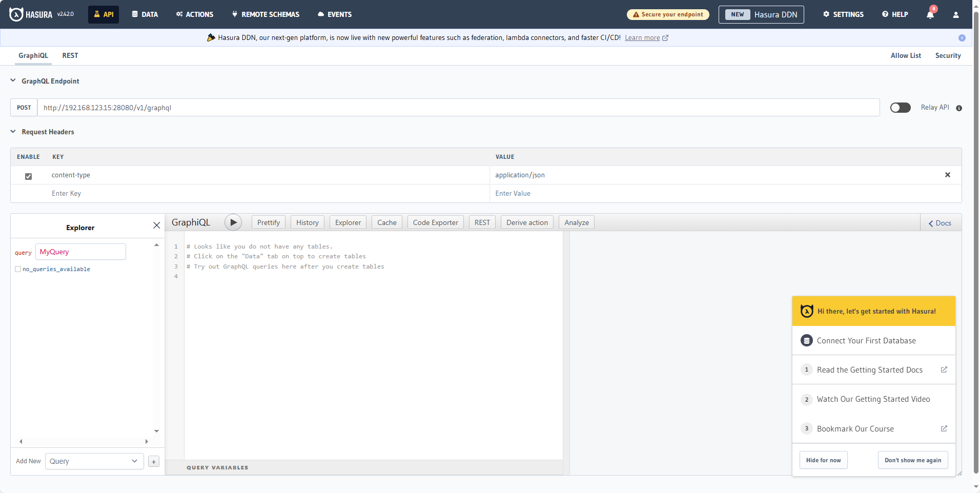The width and height of the screenshot is (980, 493).
Task: Uncheck the content-type header checkbox
Action: click(x=29, y=176)
